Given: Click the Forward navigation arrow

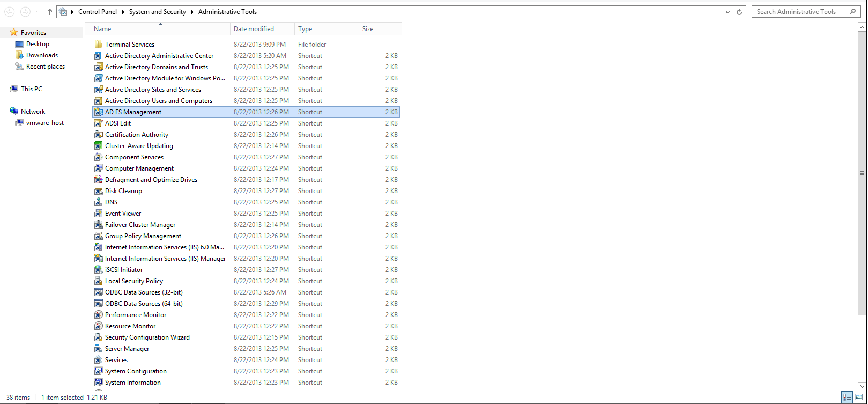Looking at the screenshot, I should point(25,12).
